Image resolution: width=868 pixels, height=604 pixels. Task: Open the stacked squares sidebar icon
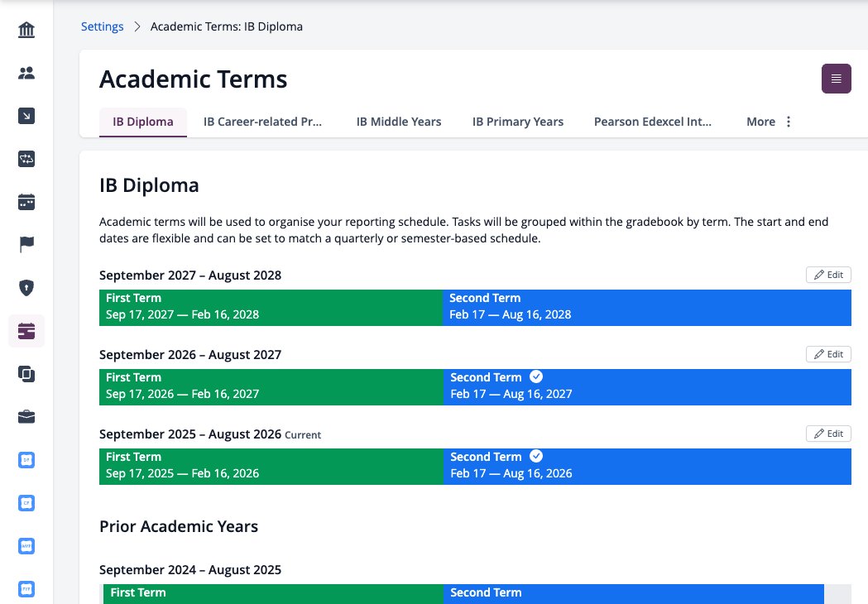(x=26, y=374)
